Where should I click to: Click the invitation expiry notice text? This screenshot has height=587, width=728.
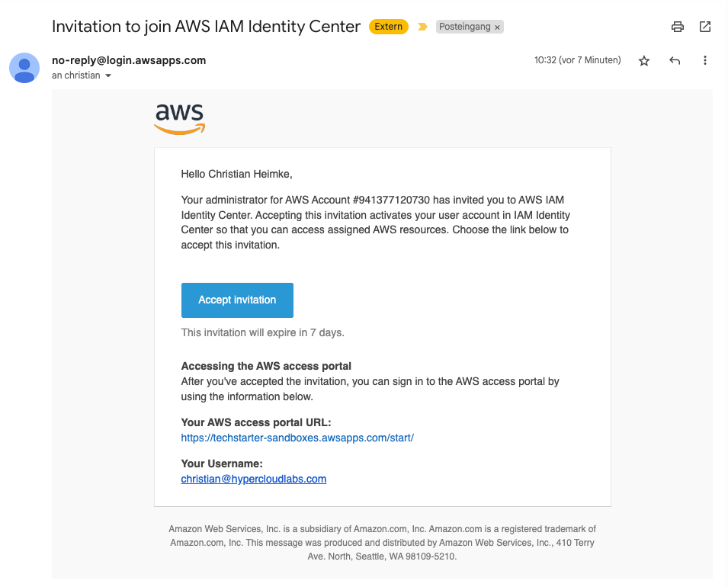(x=262, y=333)
